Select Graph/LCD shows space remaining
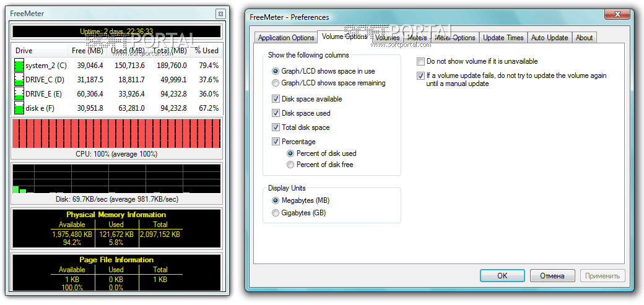 coord(275,83)
